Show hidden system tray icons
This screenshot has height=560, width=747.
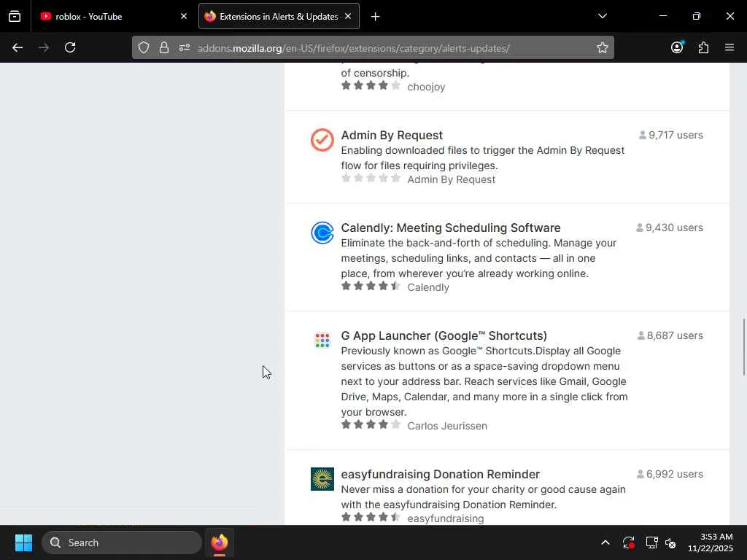click(605, 542)
